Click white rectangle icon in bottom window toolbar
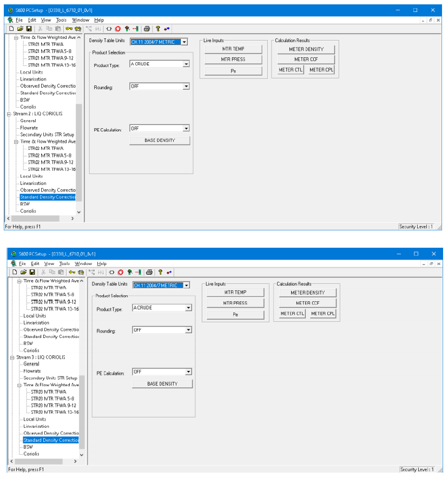 tap(111, 272)
